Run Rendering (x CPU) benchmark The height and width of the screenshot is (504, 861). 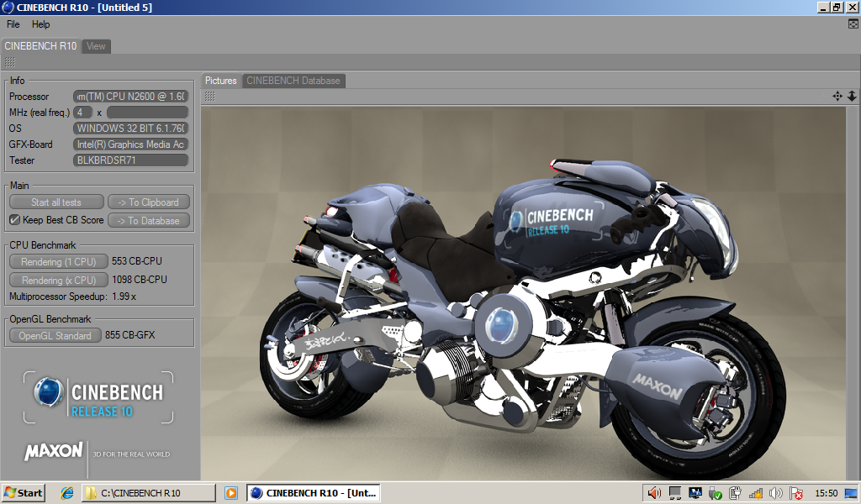[x=58, y=280]
